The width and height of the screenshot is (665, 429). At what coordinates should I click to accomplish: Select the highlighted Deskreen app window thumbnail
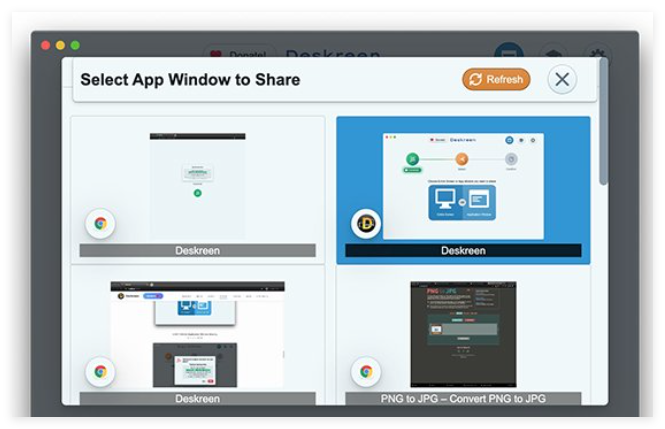pyautogui.click(x=463, y=187)
